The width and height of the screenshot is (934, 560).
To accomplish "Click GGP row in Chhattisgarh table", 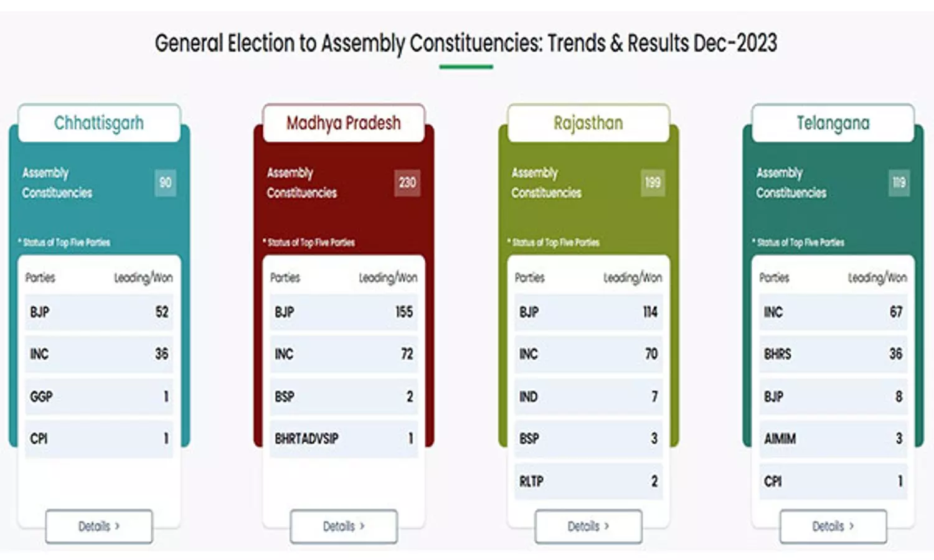I will click(99, 396).
